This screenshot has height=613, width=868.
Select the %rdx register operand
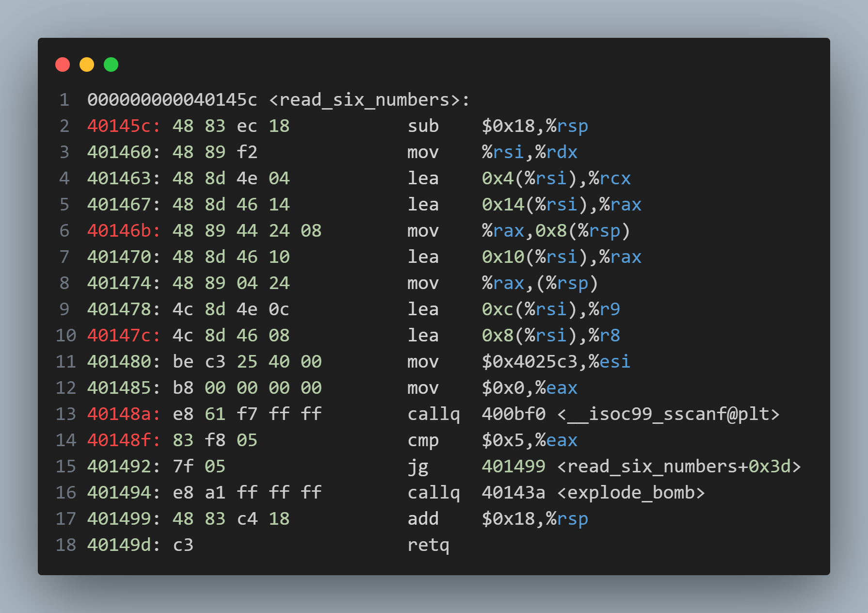coord(556,152)
